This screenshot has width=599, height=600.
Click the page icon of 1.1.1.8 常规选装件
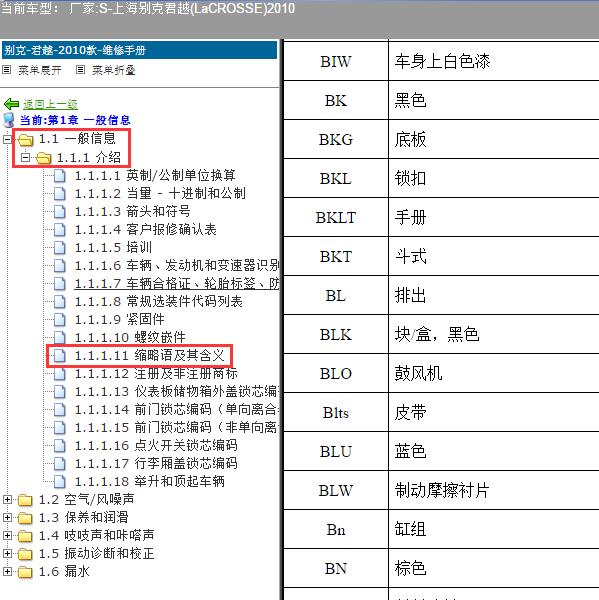59,302
